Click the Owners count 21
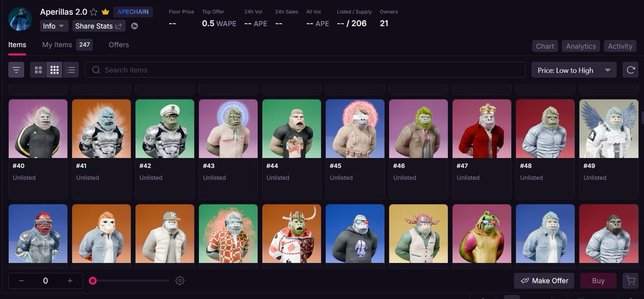644x299 pixels. (x=384, y=24)
